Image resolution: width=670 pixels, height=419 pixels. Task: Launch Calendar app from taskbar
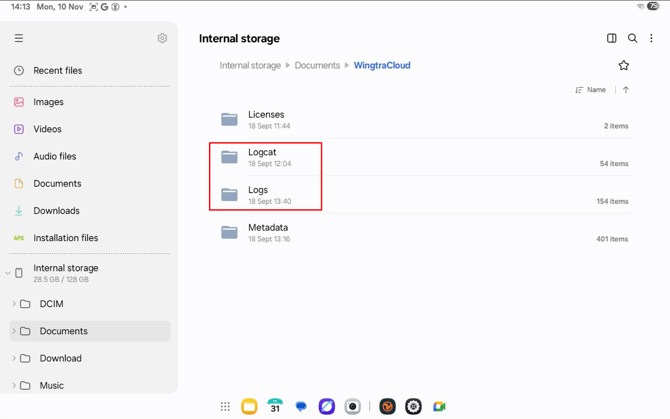(275, 407)
